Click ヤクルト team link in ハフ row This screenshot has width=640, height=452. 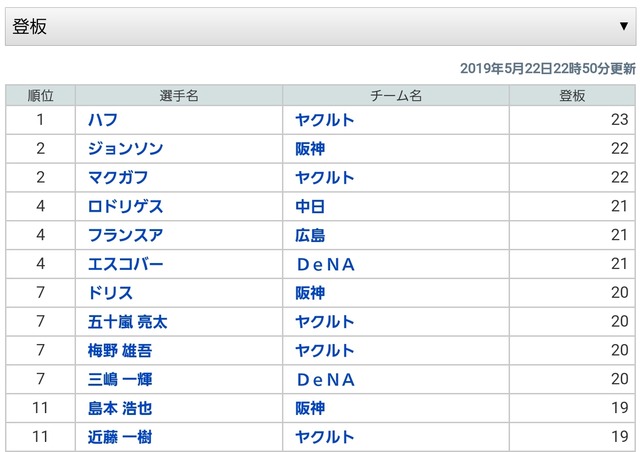click(x=325, y=120)
